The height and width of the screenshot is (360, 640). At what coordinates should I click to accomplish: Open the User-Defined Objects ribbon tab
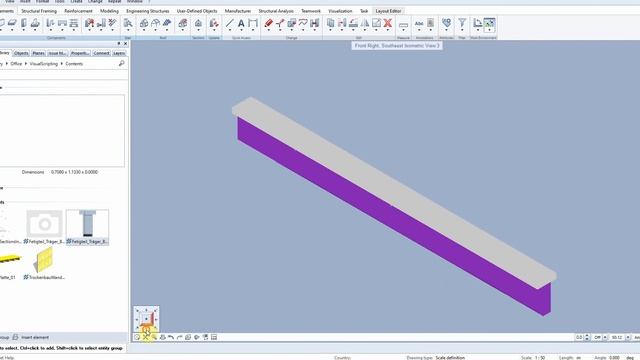[x=197, y=11]
